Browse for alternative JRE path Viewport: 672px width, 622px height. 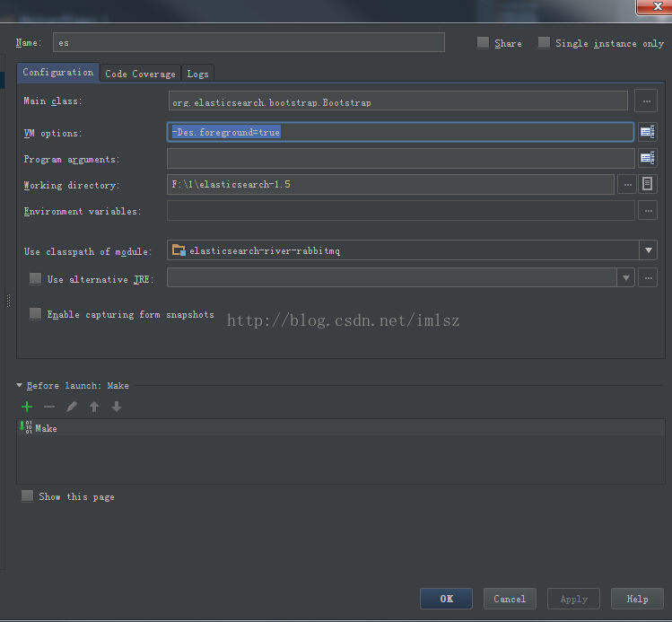pyautogui.click(x=648, y=278)
